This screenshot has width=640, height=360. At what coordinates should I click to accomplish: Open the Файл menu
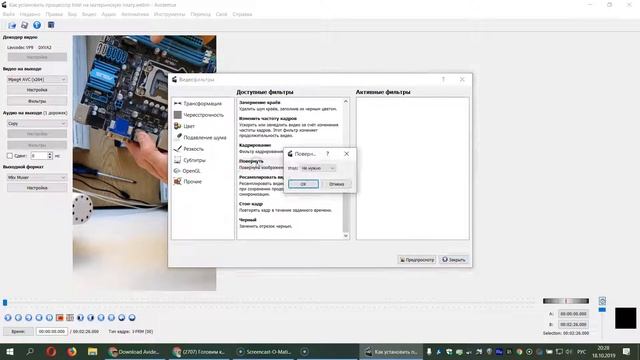[9, 14]
